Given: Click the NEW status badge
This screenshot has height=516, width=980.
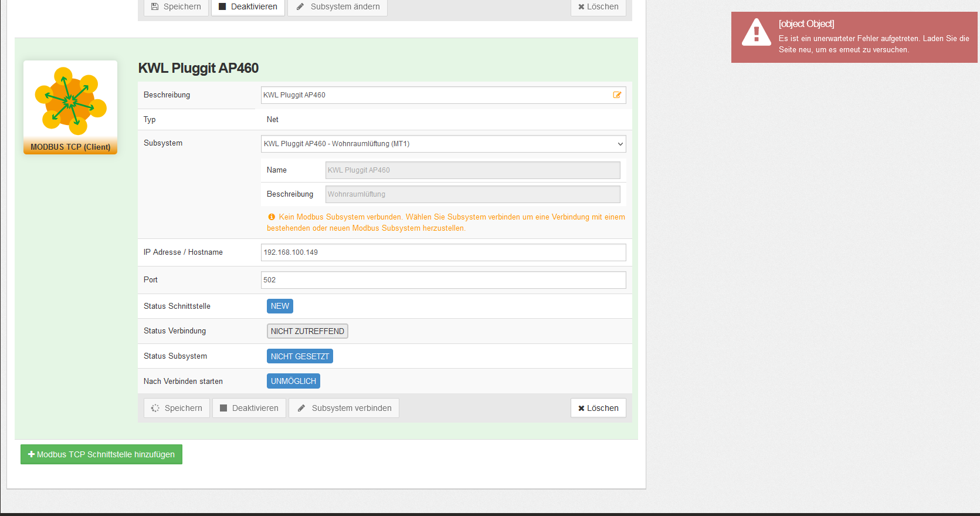Looking at the screenshot, I should coord(280,306).
